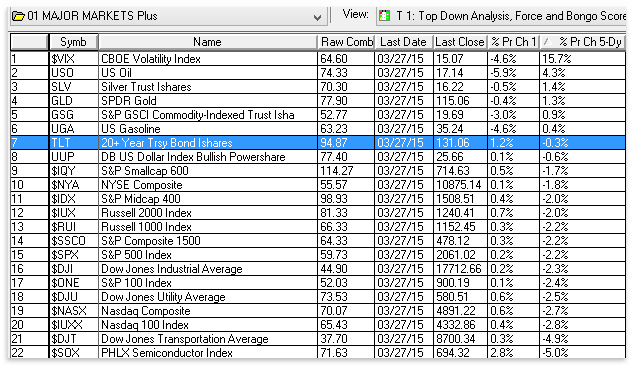
Task: Click the % Pr Ch 5-Dy sorted column header
Action: click(582, 42)
